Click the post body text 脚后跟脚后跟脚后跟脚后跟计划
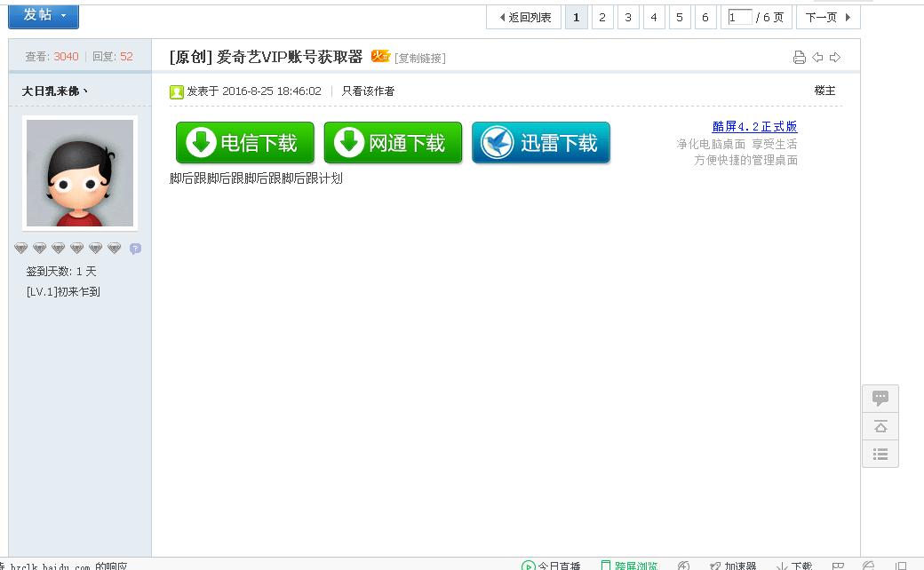924x570 pixels. 256,178
